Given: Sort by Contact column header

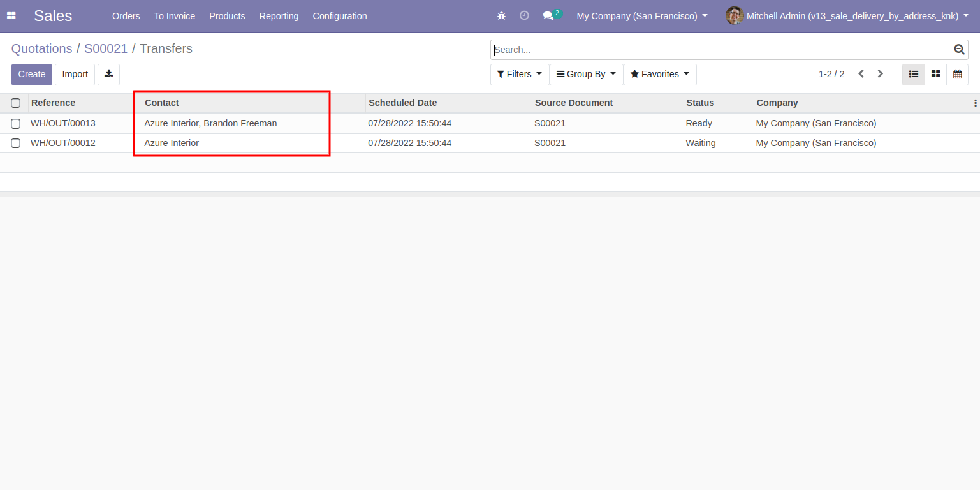Looking at the screenshot, I should point(254,103).
